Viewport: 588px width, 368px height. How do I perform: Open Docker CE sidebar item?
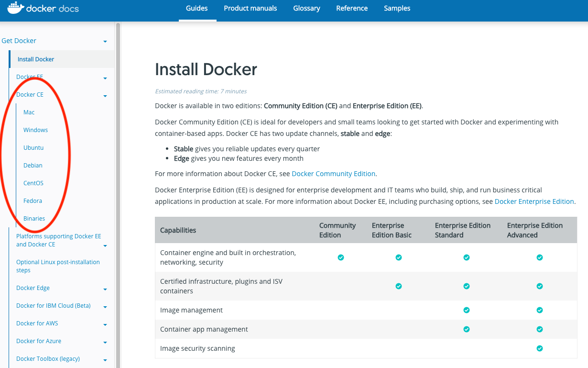pos(30,95)
